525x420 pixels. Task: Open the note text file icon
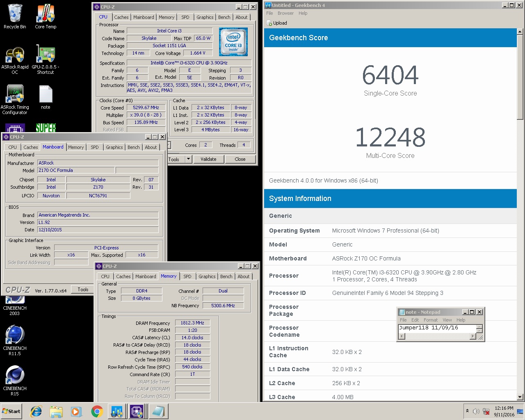coord(46,97)
